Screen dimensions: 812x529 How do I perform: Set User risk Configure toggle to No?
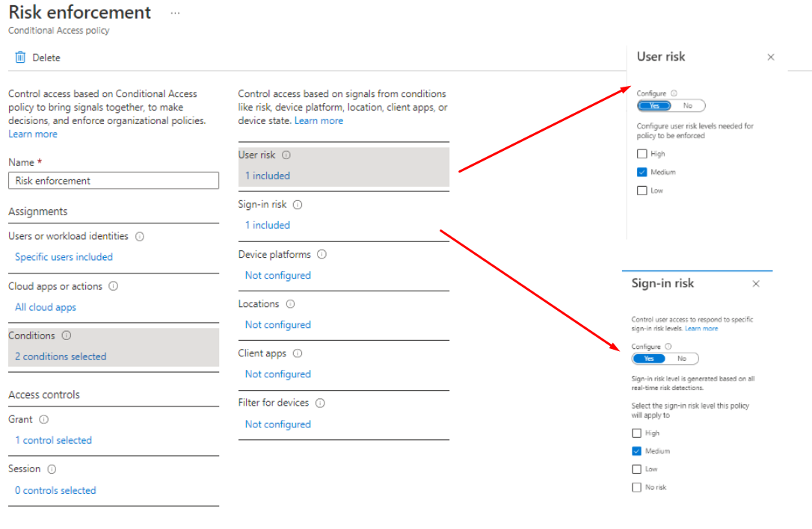pyautogui.click(x=688, y=106)
